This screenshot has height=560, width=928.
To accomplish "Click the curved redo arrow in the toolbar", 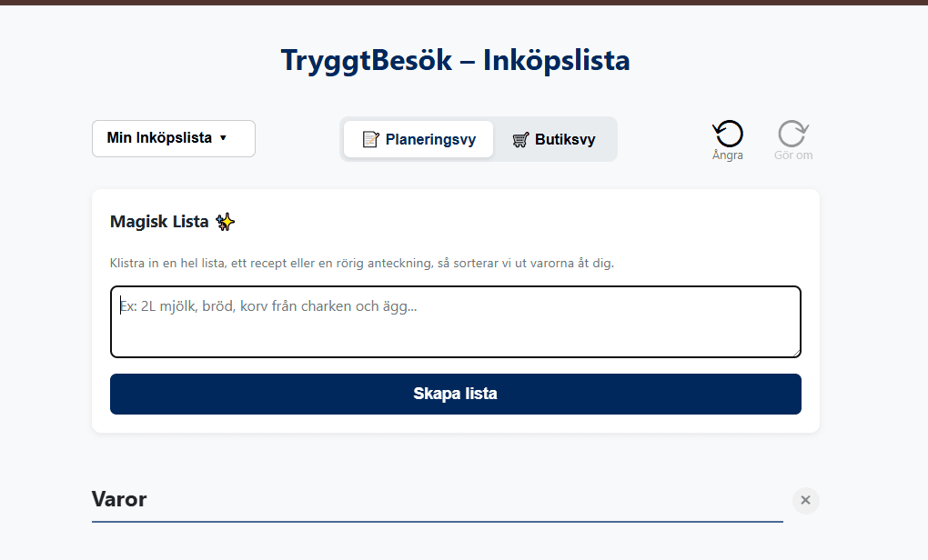I will [792, 133].
